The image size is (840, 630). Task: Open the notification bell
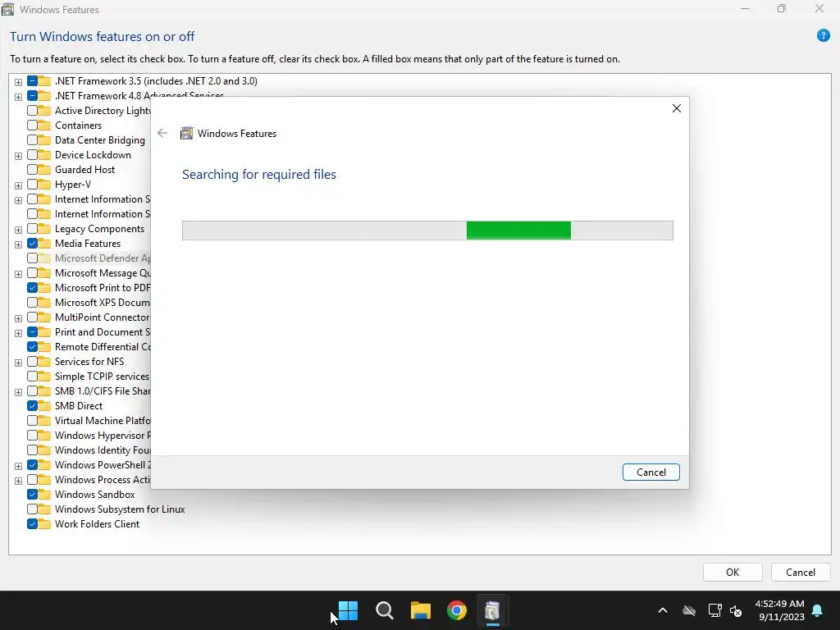pyautogui.click(x=818, y=610)
